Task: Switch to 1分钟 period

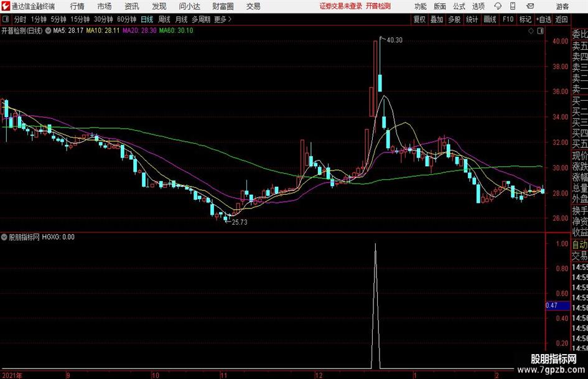Action: [39, 19]
